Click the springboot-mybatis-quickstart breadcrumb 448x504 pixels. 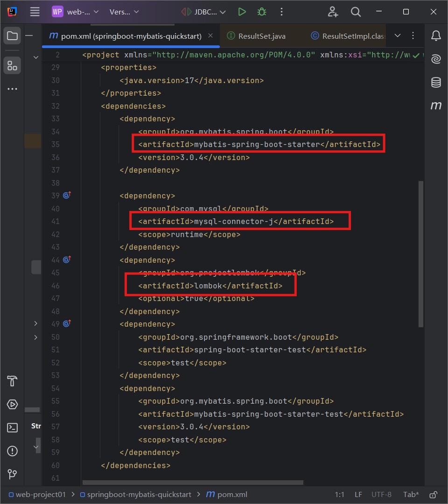pyautogui.click(x=136, y=494)
